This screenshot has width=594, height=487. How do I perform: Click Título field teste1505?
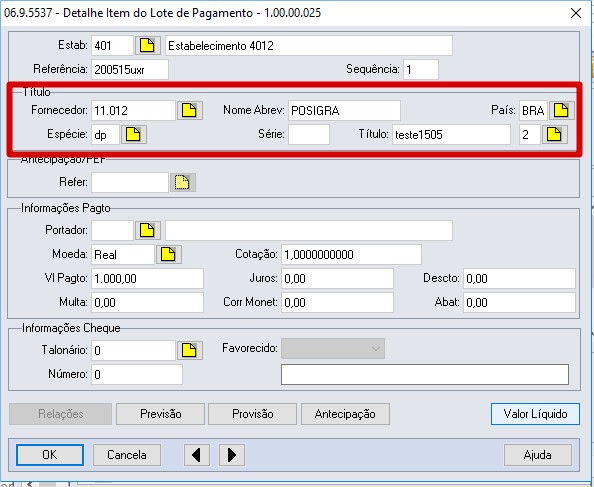[x=451, y=134]
